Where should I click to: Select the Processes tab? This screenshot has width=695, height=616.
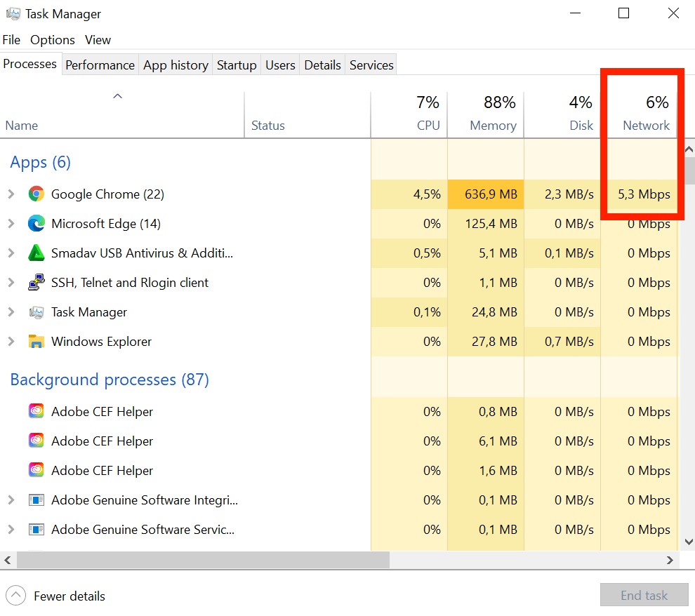coord(30,64)
